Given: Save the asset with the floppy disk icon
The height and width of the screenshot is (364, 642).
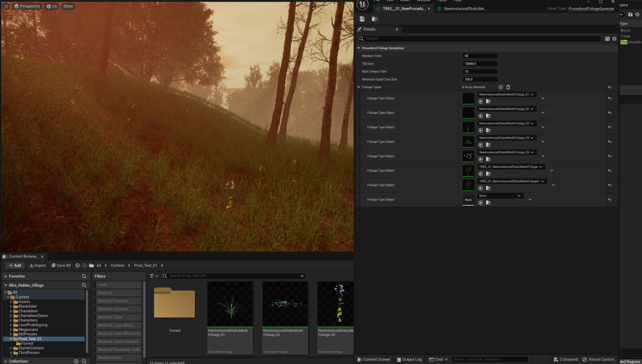Looking at the screenshot, I should tap(362, 19).
